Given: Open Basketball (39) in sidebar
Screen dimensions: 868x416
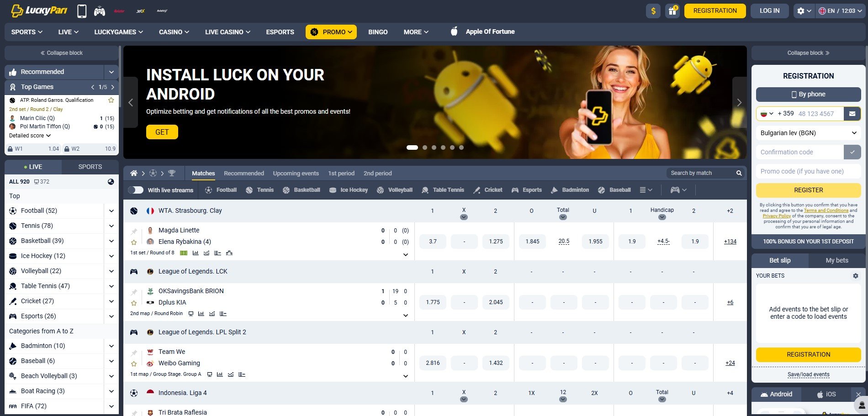Looking at the screenshot, I should tap(42, 241).
